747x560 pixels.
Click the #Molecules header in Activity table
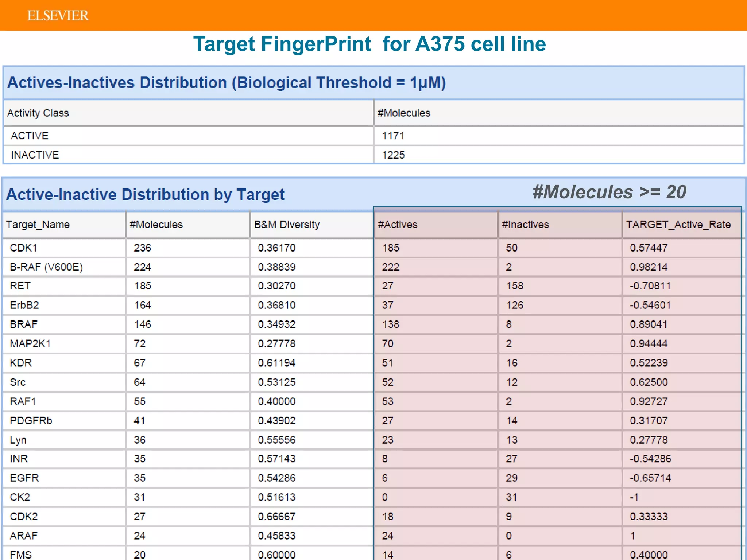(404, 113)
